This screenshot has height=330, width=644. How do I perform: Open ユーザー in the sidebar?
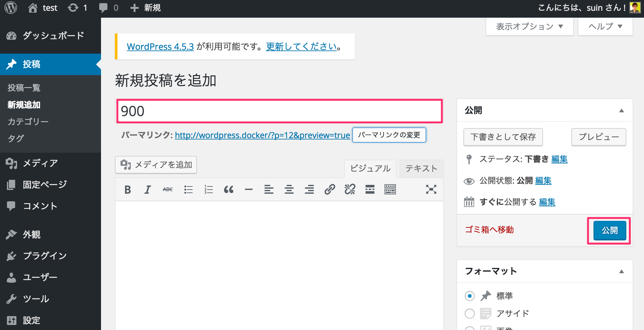coord(51,277)
